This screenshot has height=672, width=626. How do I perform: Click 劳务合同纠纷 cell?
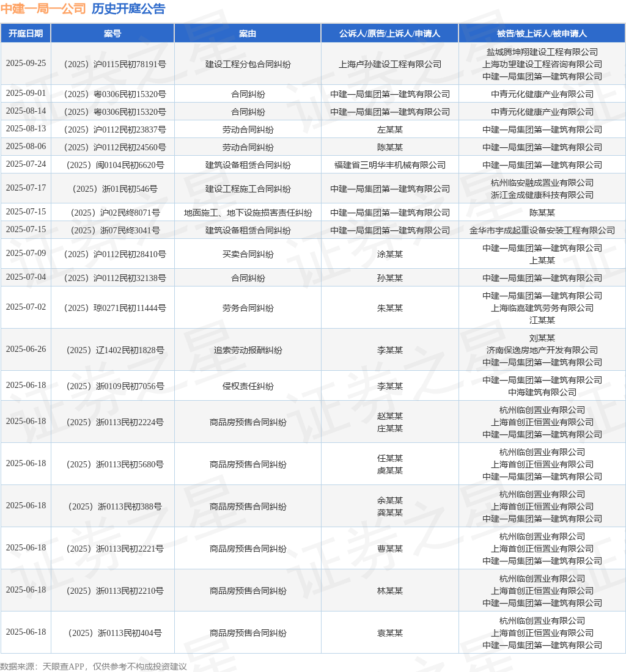point(248,308)
